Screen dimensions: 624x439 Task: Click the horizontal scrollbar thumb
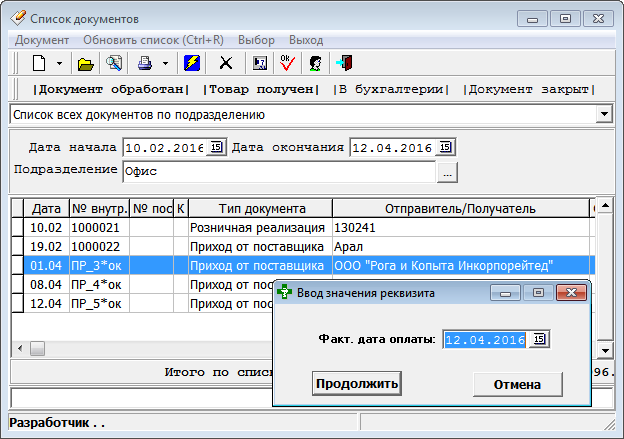(x=37, y=349)
